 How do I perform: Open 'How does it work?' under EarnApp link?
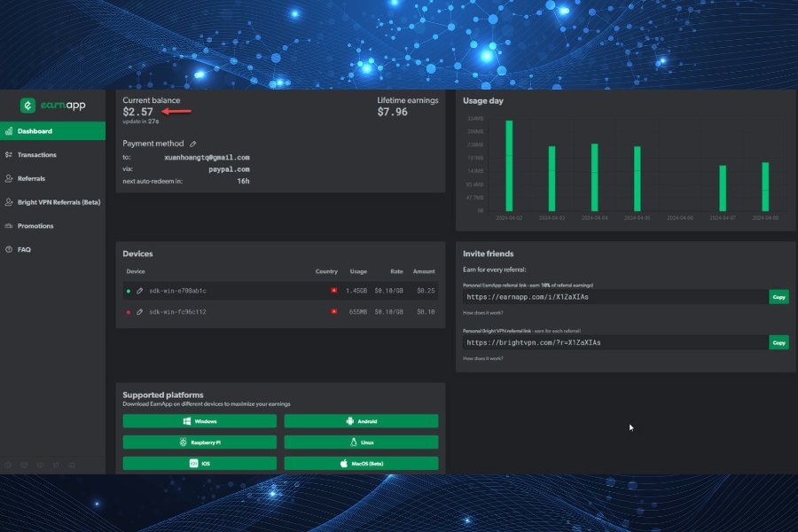(x=483, y=313)
